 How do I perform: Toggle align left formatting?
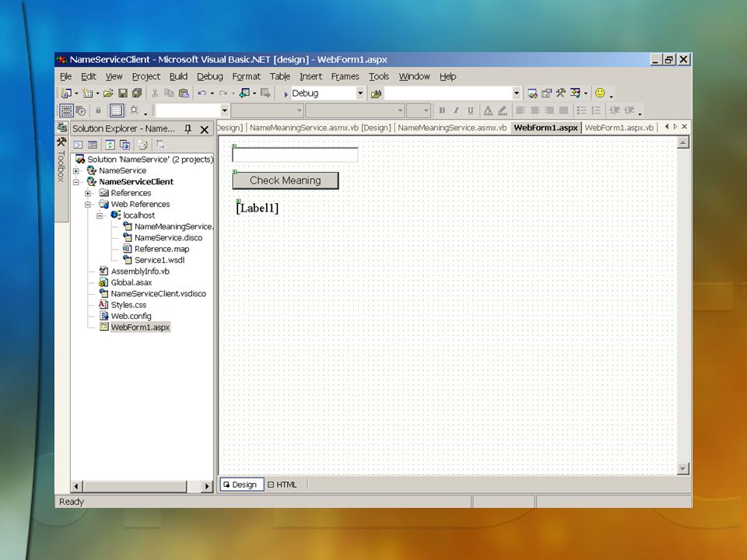click(x=521, y=110)
